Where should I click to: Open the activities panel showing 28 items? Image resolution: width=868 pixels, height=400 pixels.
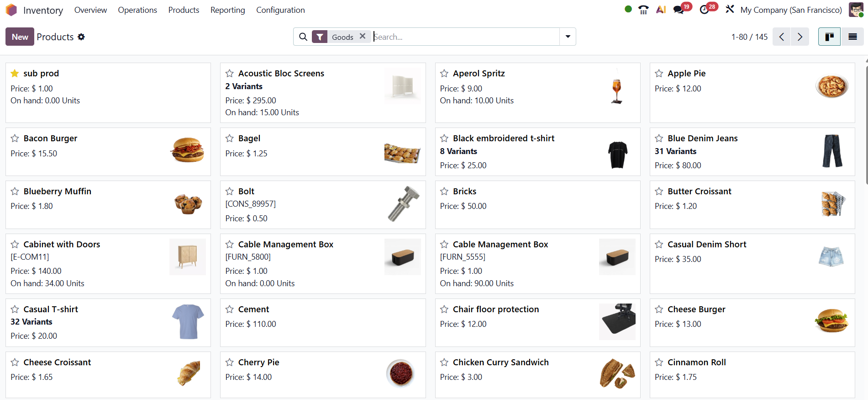[703, 10]
